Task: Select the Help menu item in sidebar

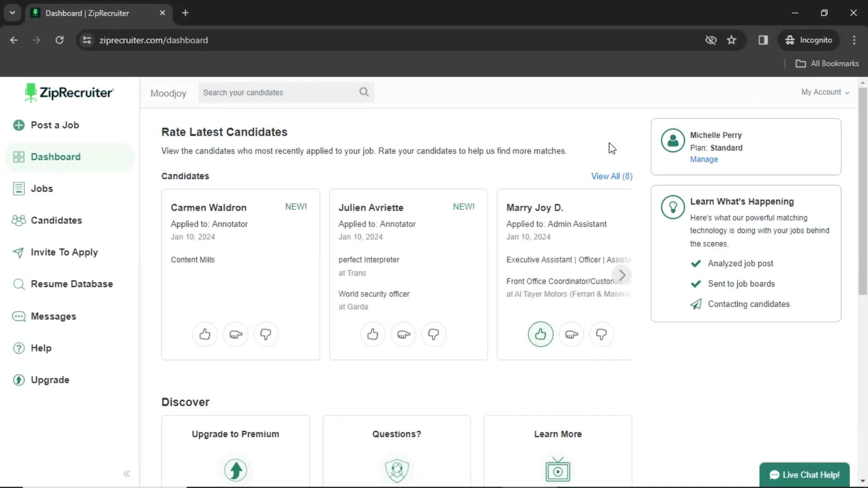Action: [41, 348]
